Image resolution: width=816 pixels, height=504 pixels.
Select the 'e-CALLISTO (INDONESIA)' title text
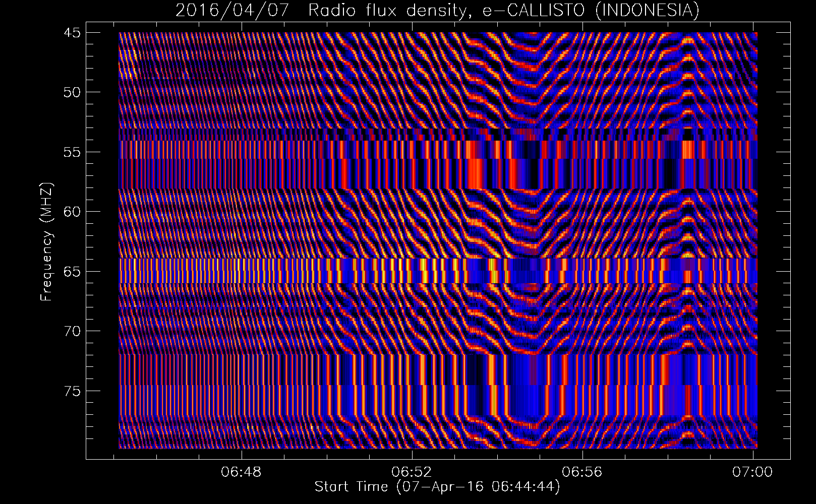[x=591, y=11]
